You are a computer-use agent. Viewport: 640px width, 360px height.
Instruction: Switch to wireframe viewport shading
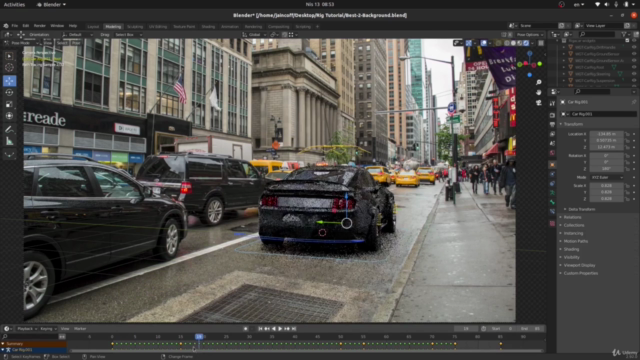coord(507,43)
